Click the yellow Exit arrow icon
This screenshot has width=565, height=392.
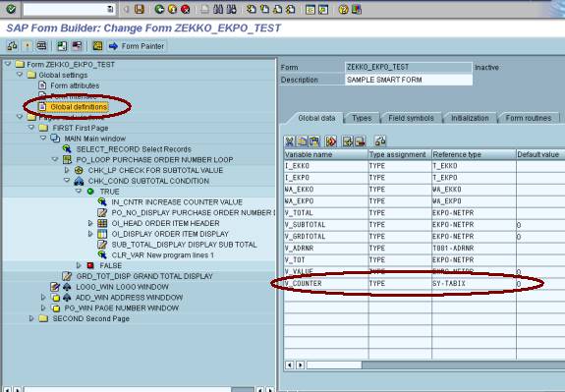coord(172,9)
